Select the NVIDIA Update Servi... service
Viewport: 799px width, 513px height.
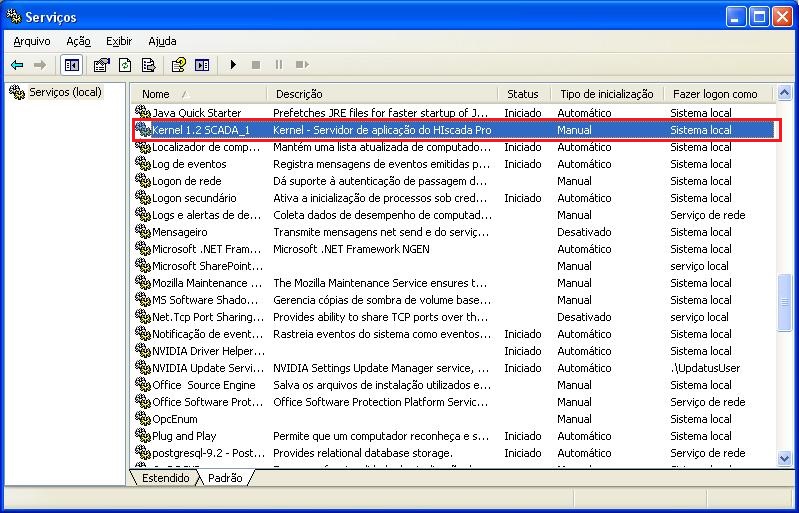456,368
